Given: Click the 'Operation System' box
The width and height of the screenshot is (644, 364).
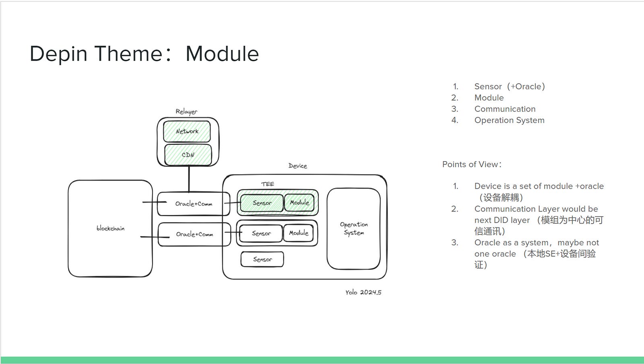Looking at the screenshot, I should click(354, 228).
